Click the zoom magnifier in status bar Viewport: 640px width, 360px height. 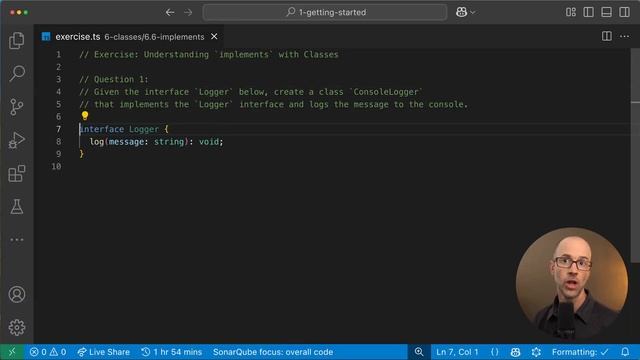[x=419, y=352]
